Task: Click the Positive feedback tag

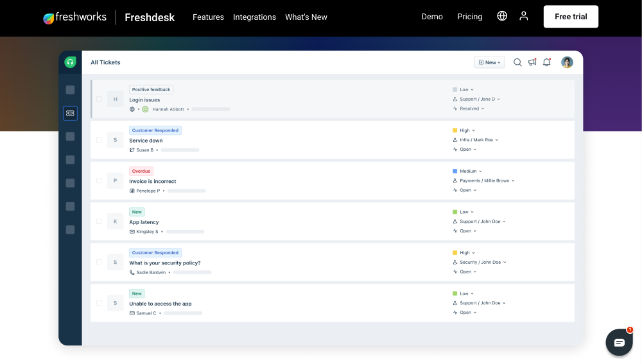Action: [151, 90]
